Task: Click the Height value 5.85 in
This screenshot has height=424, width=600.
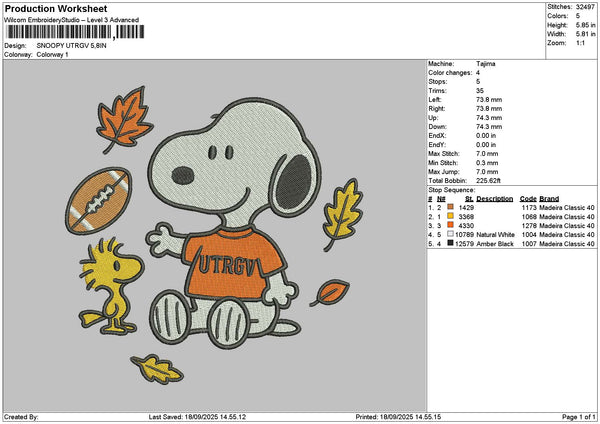Action: point(586,25)
